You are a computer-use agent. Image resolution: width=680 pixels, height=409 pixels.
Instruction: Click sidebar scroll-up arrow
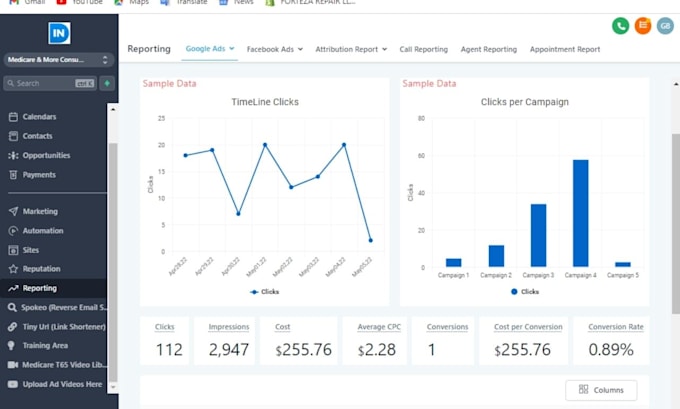click(x=113, y=109)
